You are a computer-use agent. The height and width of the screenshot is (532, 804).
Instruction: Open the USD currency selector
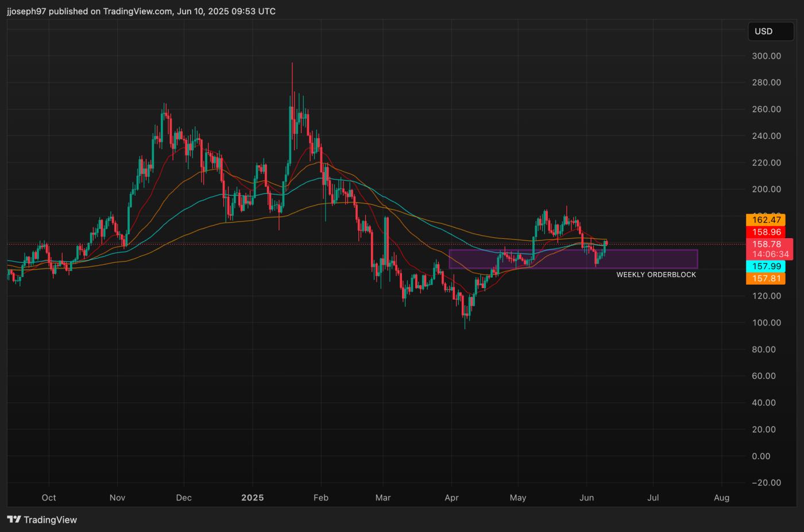(x=770, y=32)
